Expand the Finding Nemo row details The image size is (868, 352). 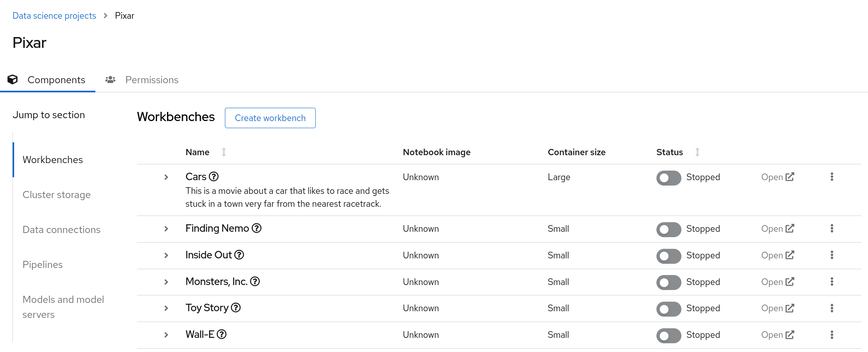coord(166,229)
